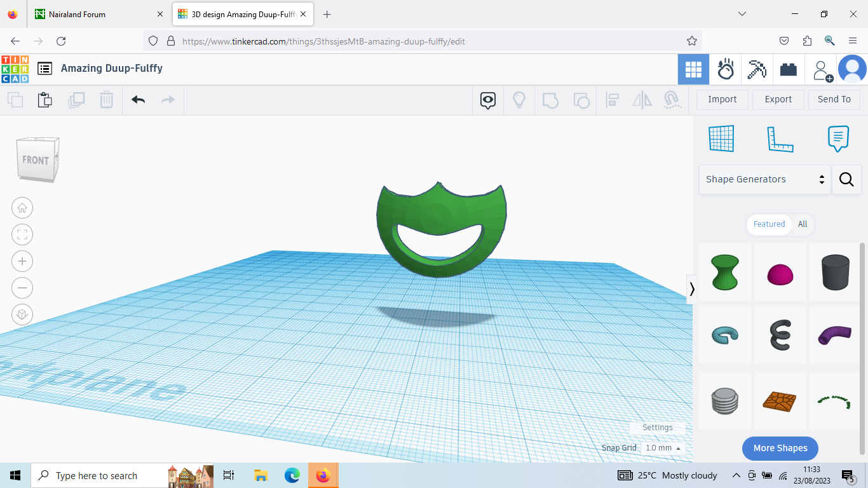Click the Minecraft export pickaxe icon
This screenshot has width=868, height=488.
756,69
